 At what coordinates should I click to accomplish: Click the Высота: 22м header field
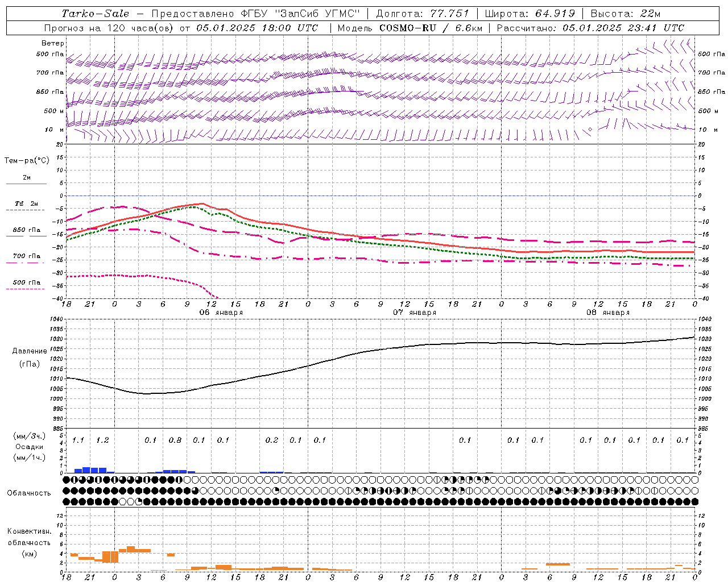click(626, 14)
